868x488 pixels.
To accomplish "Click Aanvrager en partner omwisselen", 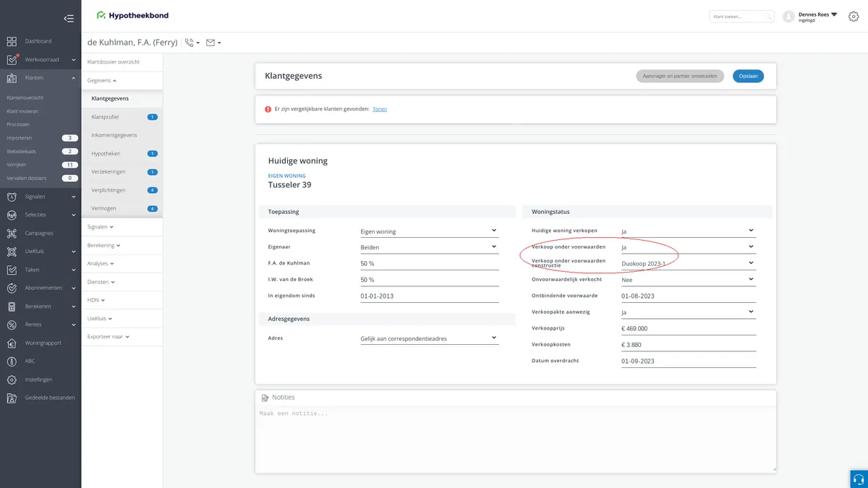I will point(680,76).
